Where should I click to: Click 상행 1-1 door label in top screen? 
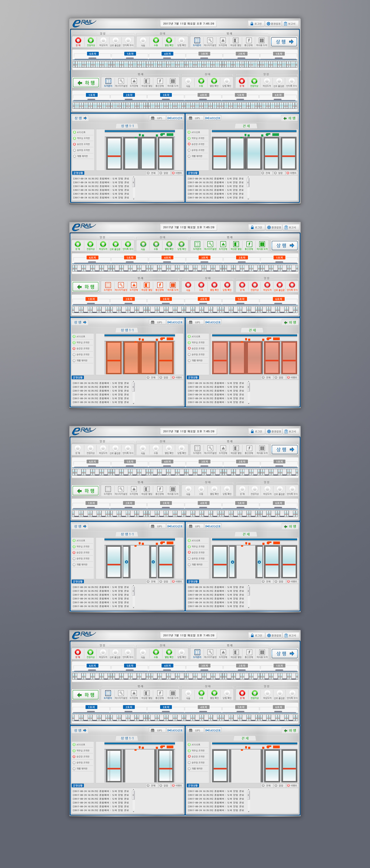point(127,126)
